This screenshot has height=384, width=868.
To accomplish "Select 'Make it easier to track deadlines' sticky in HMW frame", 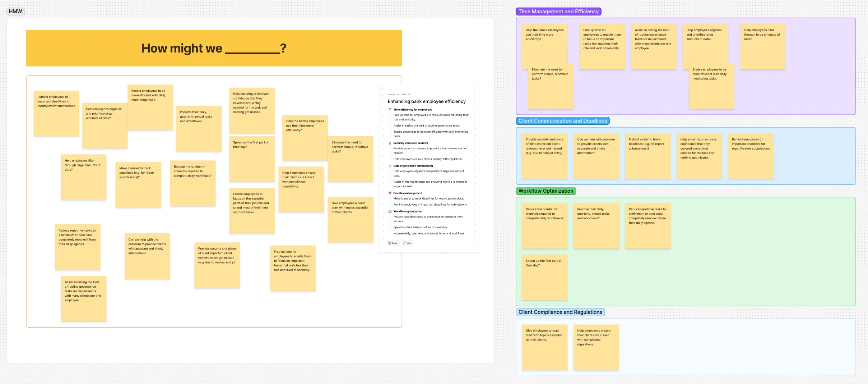I will 138,185.
